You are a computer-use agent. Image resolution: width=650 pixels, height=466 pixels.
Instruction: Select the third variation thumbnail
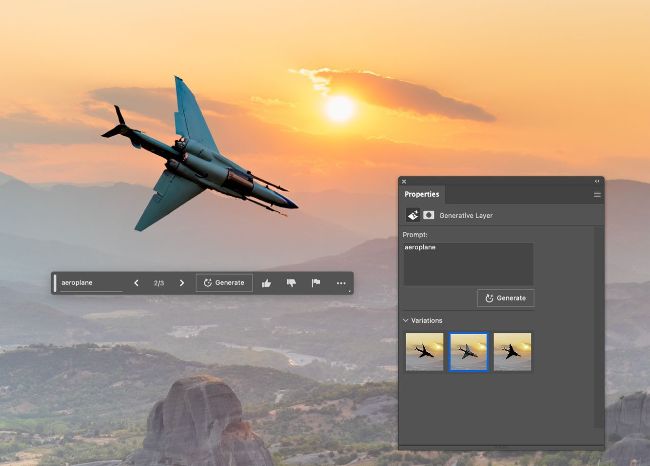[x=512, y=352]
